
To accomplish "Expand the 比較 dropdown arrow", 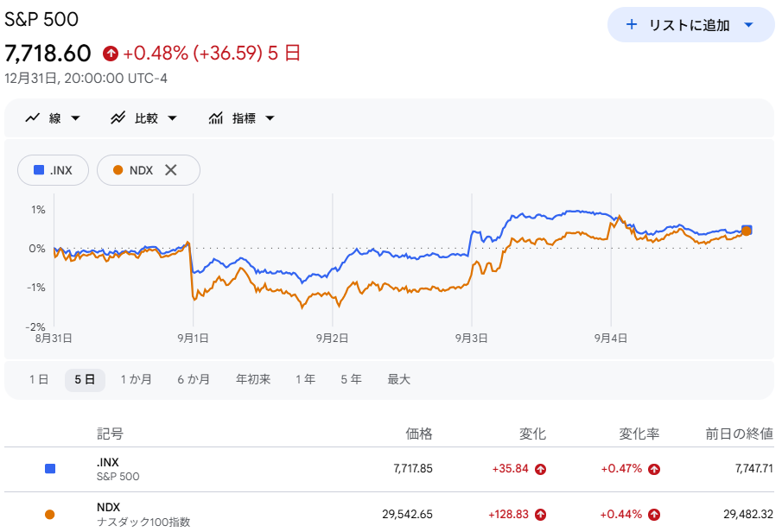I will click(172, 118).
